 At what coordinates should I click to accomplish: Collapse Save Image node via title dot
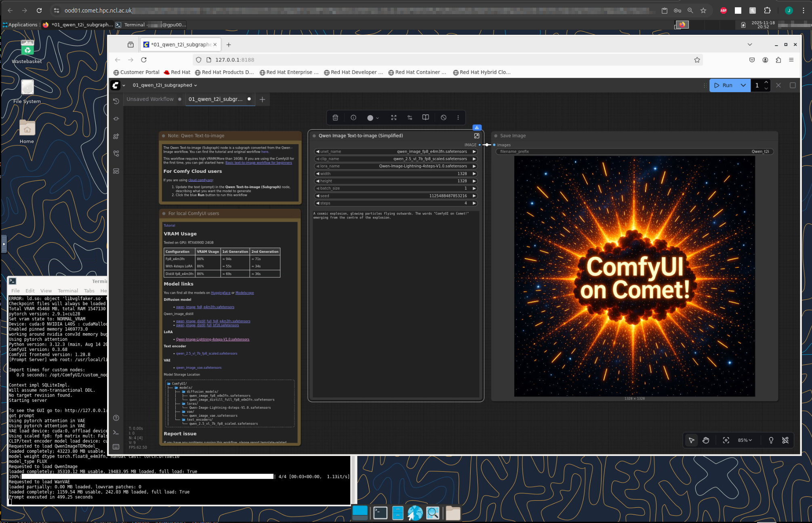pyautogui.click(x=496, y=136)
